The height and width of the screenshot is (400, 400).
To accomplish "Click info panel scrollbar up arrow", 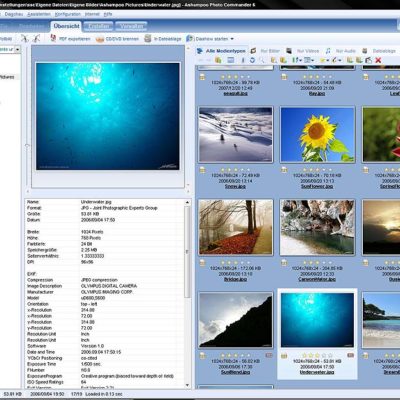I will click(x=187, y=202).
